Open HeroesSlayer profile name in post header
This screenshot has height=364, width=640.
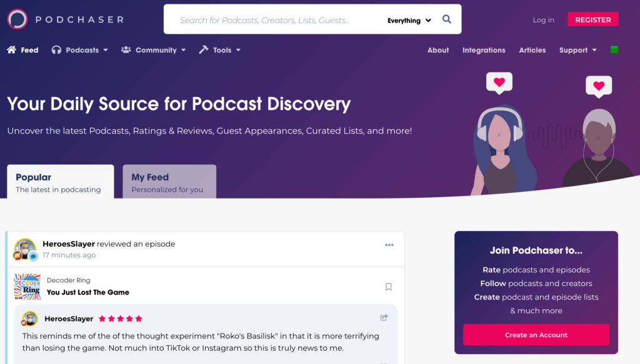click(69, 243)
